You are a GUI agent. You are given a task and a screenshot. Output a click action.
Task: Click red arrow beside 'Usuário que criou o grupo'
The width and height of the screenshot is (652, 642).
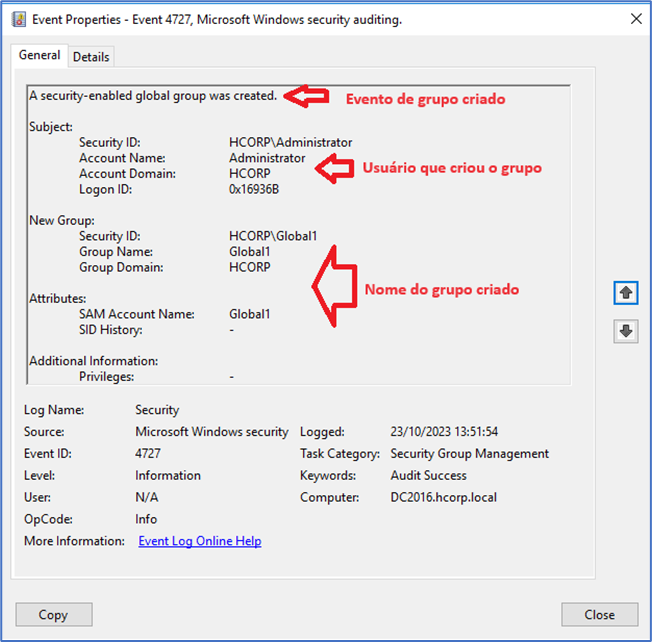click(x=334, y=168)
